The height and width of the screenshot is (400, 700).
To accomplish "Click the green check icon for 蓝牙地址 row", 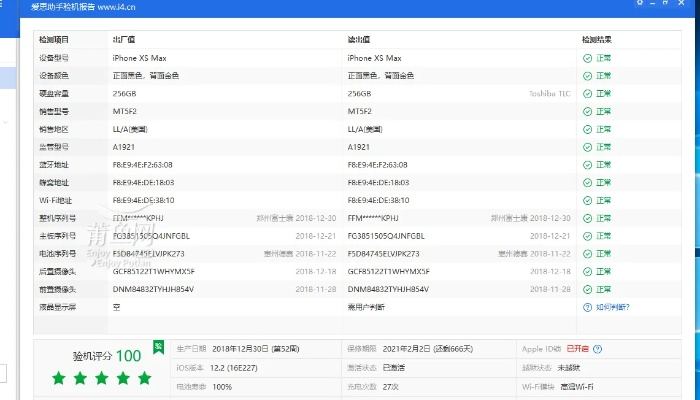I will point(588,165).
